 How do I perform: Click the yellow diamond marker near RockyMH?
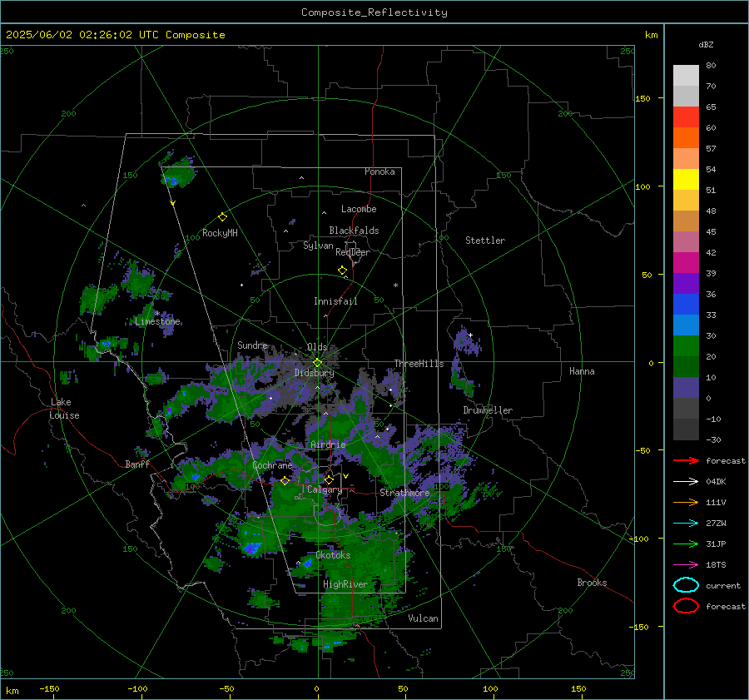point(222,217)
